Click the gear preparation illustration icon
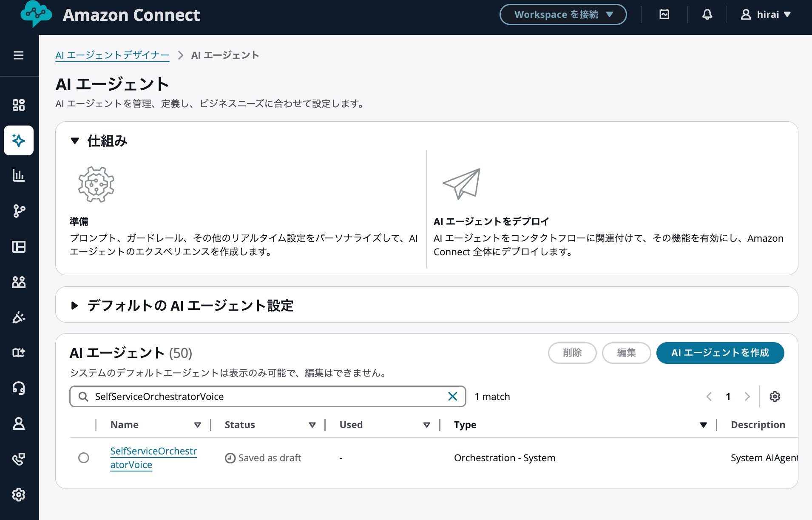The image size is (812, 520). pyautogui.click(x=97, y=184)
